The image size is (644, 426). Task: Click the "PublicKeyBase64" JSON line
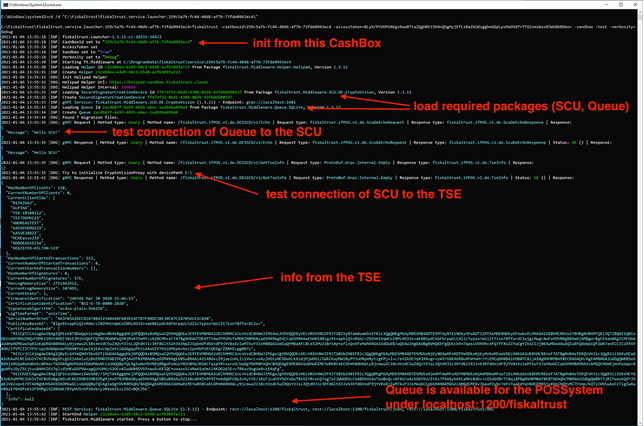pyautogui.click(x=136, y=324)
